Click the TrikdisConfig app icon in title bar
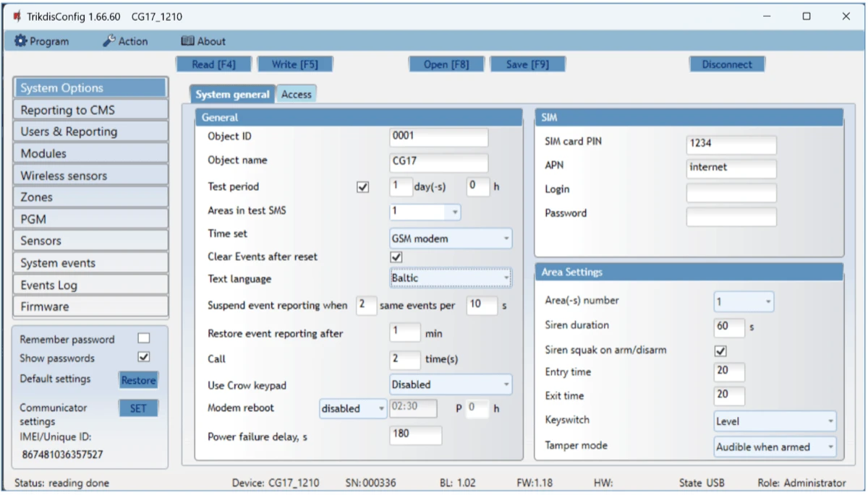Screen dimensions: 868x495 click(x=17, y=16)
